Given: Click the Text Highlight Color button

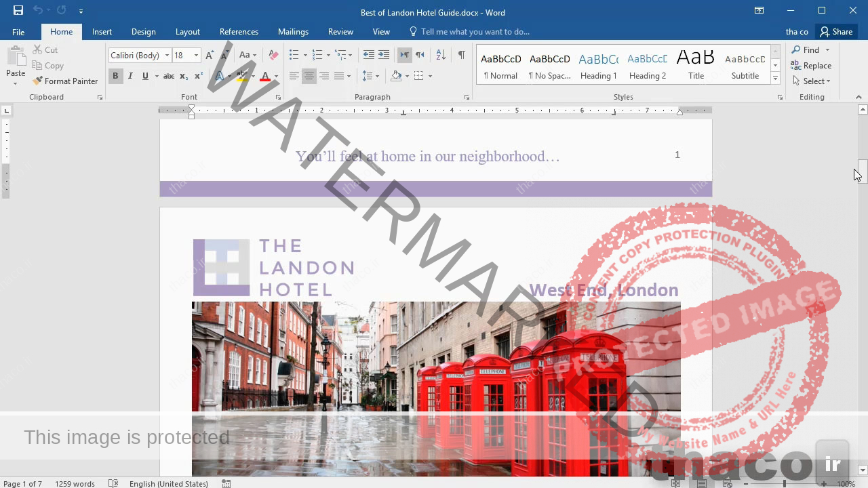Looking at the screenshot, I should click(242, 76).
